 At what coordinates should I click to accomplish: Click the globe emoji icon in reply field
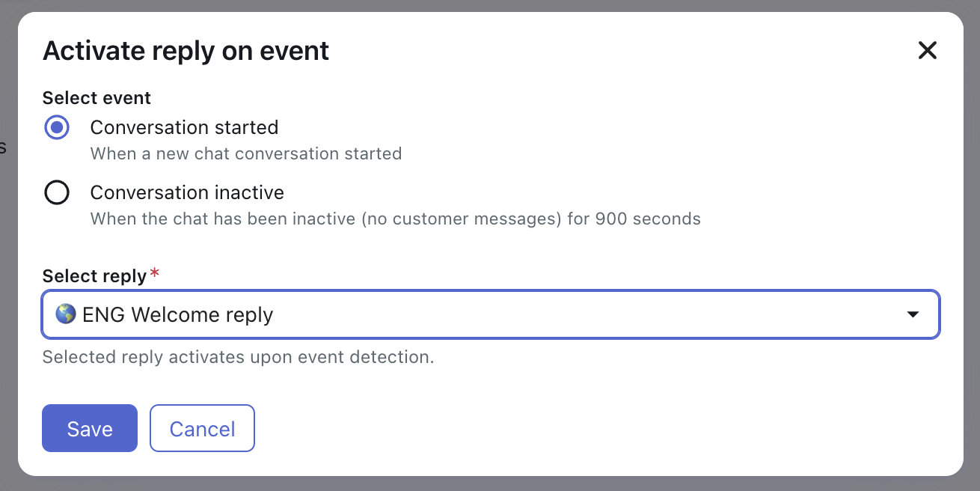tap(66, 314)
